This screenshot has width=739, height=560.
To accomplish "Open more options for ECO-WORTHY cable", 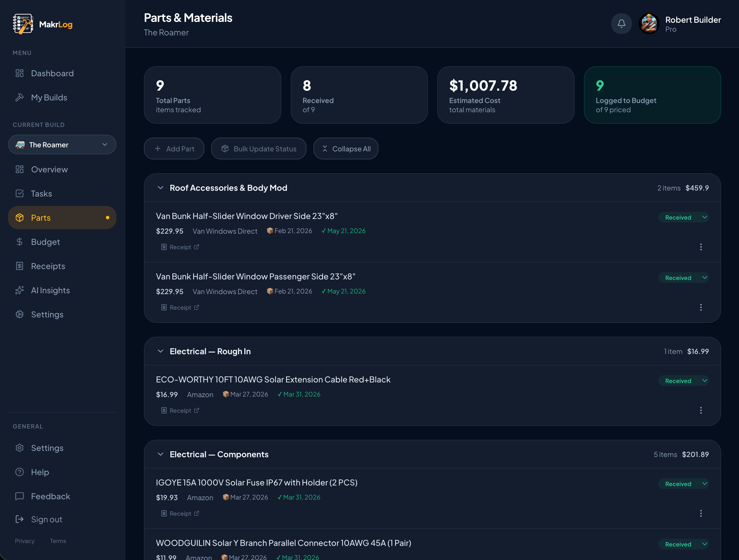I will tap(701, 410).
